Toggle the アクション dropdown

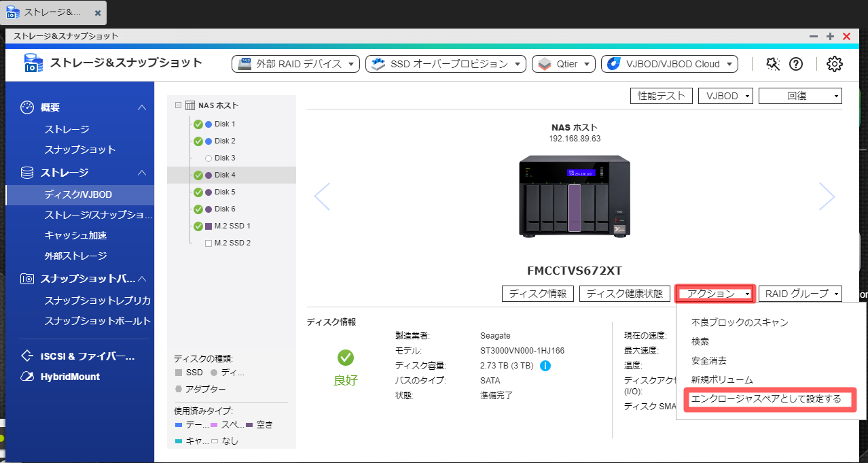pyautogui.click(x=714, y=294)
